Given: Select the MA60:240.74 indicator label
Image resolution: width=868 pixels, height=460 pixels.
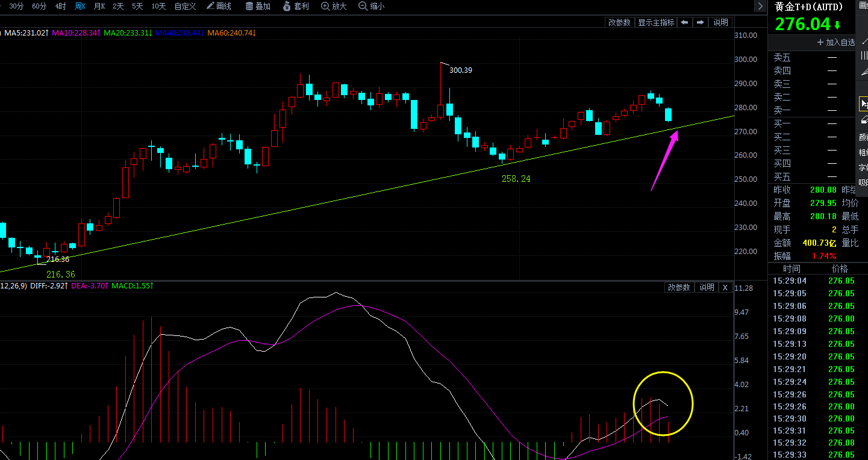Looking at the screenshot, I should point(232,33).
